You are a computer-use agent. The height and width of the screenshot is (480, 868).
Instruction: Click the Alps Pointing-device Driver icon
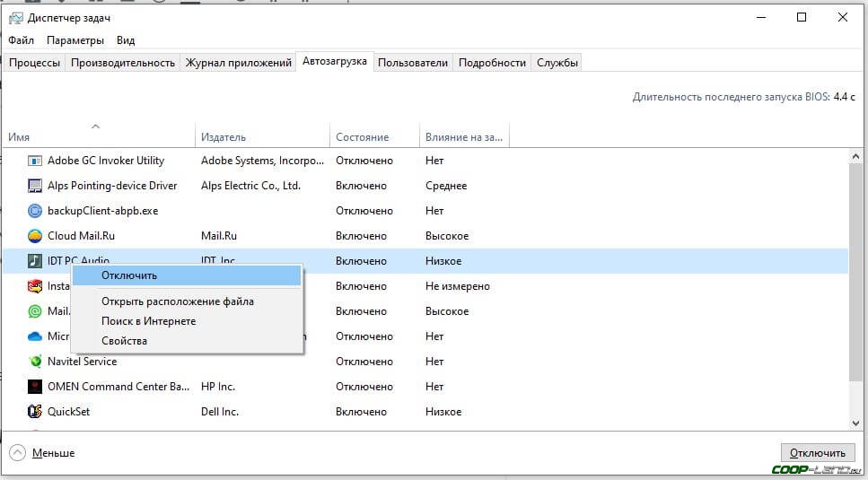pyautogui.click(x=35, y=186)
